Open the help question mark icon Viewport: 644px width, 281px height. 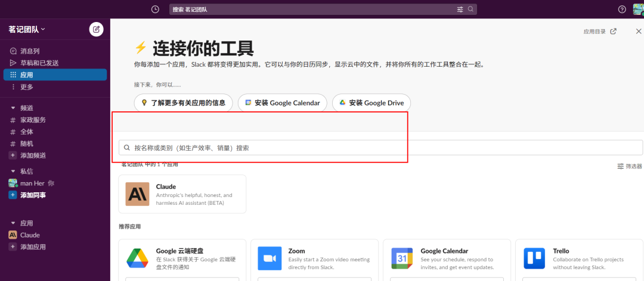pos(622,10)
